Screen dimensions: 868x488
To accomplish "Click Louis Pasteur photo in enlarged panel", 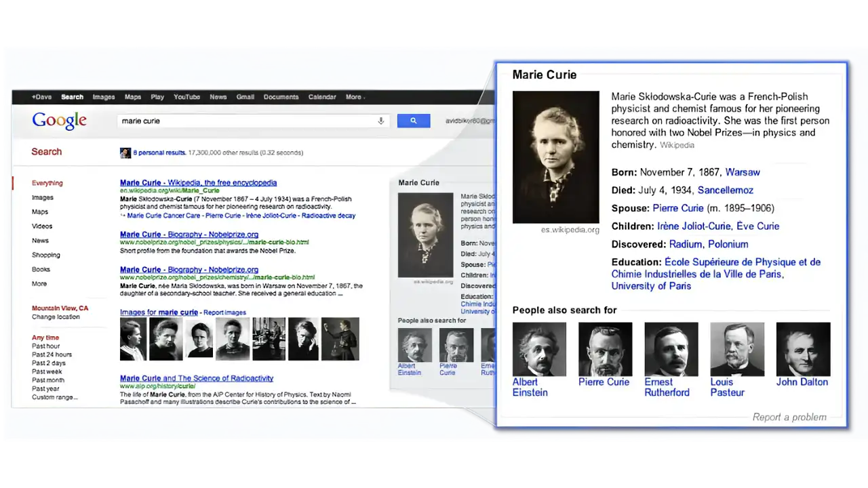I will click(x=737, y=349).
